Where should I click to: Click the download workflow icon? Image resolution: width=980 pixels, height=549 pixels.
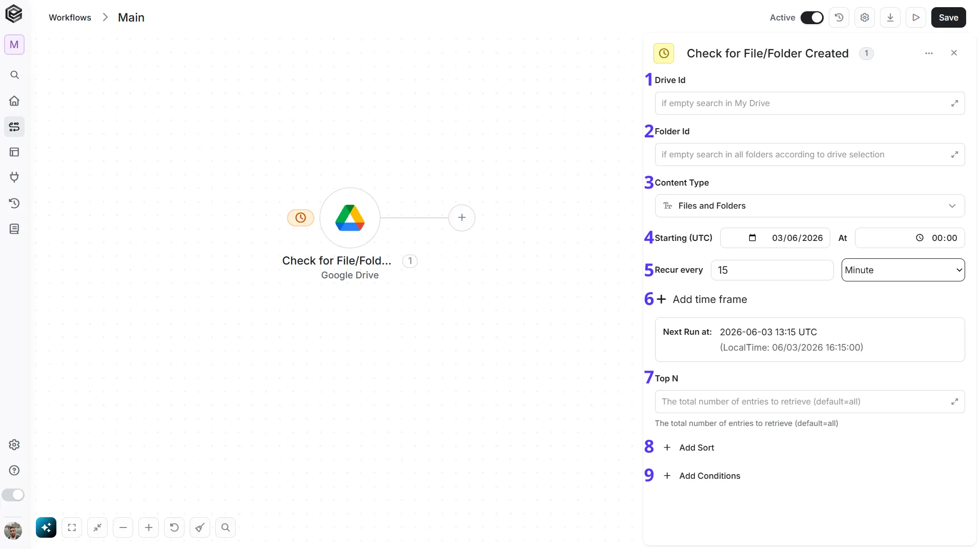(x=890, y=17)
